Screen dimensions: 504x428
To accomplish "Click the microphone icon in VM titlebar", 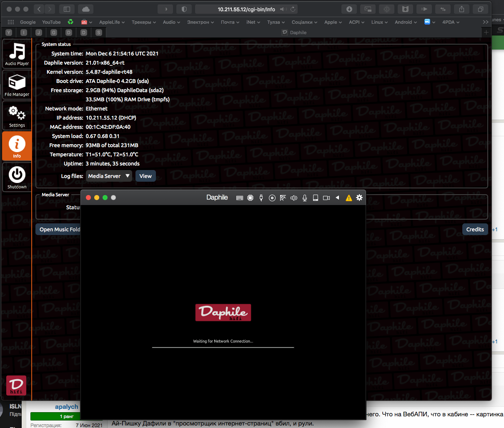I will click(304, 198).
